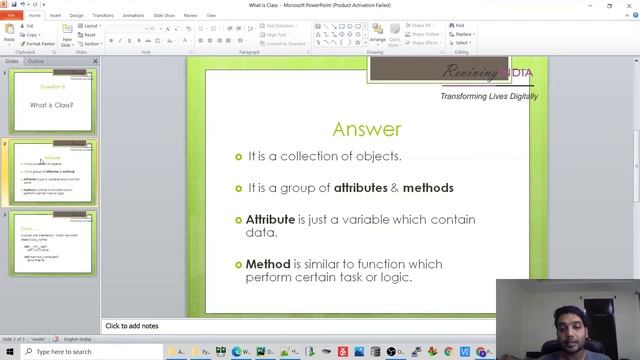
Task: Click the Reset slide button
Action: tap(87, 35)
